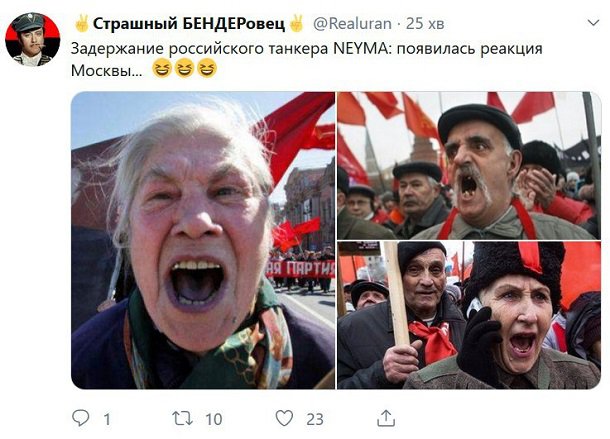
Task: Open the author's round profile avatar
Action: click(x=33, y=39)
